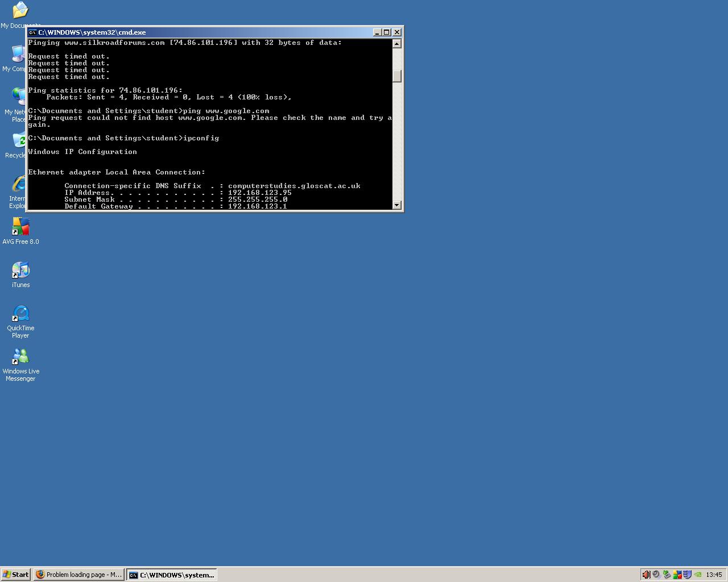The height and width of the screenshot is (582, 728).
Task: Click 'Ethernet adapter Local Area Connection:' line
Action: click(x=117, y=172)
